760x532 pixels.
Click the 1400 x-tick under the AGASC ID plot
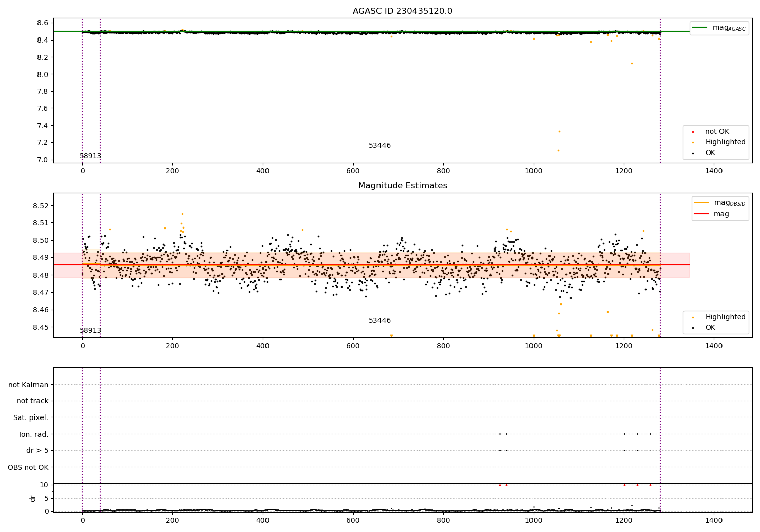click(x=714, y=171)
